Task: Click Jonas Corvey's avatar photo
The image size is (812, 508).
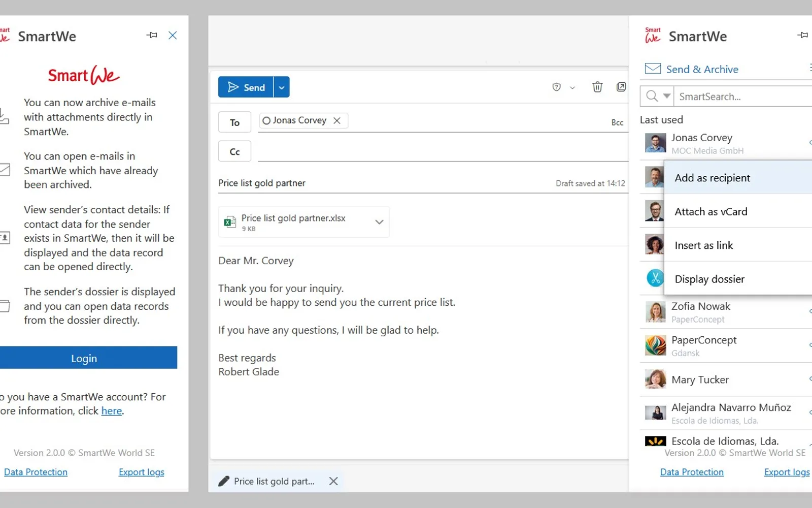Action: click(x=655, y=143)
